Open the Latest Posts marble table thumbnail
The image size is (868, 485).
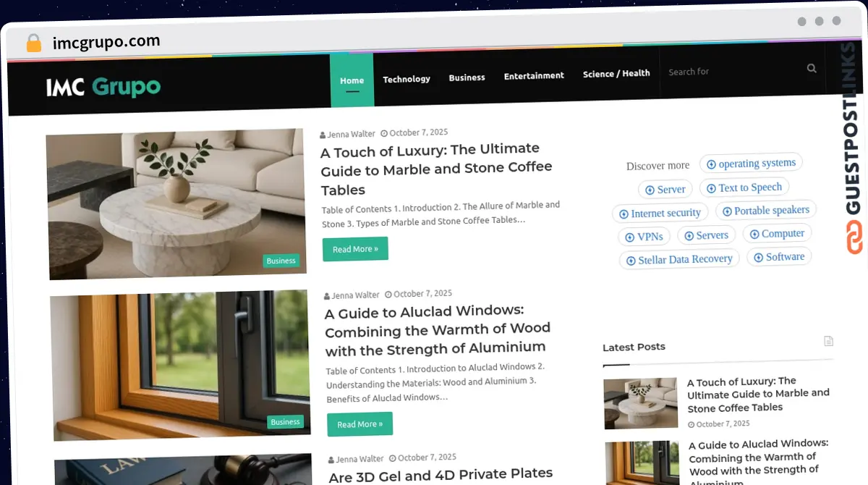tap(641, 403)
